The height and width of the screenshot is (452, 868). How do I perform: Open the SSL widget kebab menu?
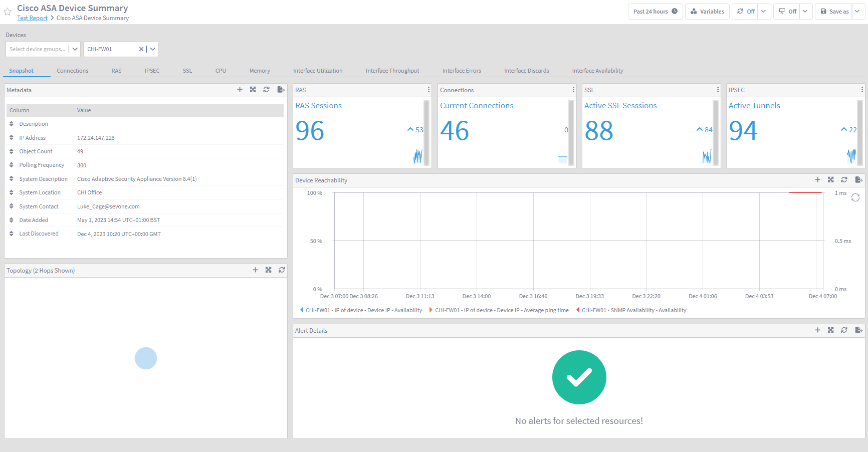(x=718, y=90)
